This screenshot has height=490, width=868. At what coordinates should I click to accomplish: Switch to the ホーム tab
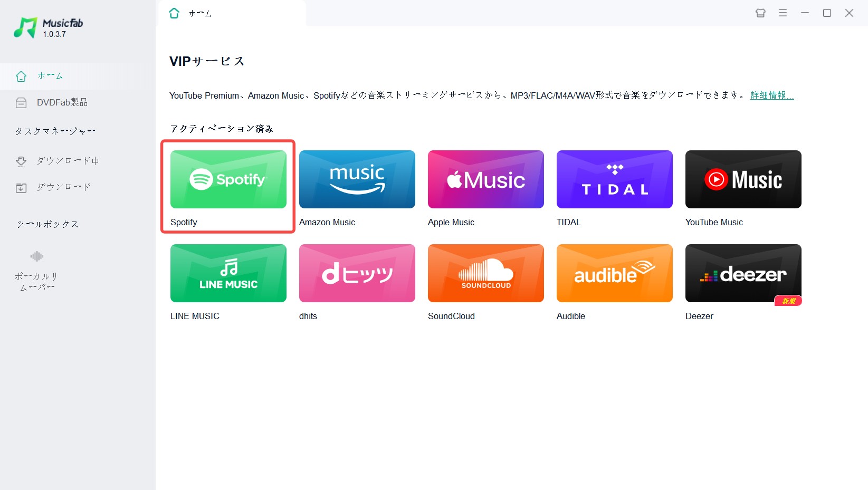[201, 14]
